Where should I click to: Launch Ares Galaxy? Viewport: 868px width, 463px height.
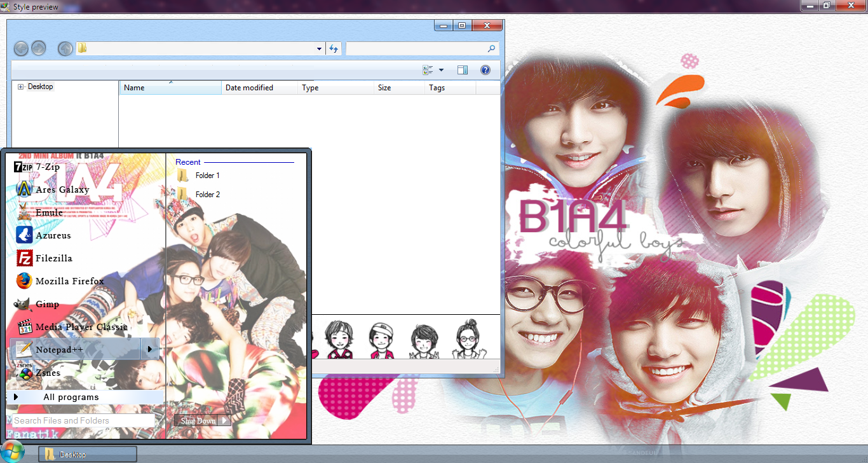56,190
